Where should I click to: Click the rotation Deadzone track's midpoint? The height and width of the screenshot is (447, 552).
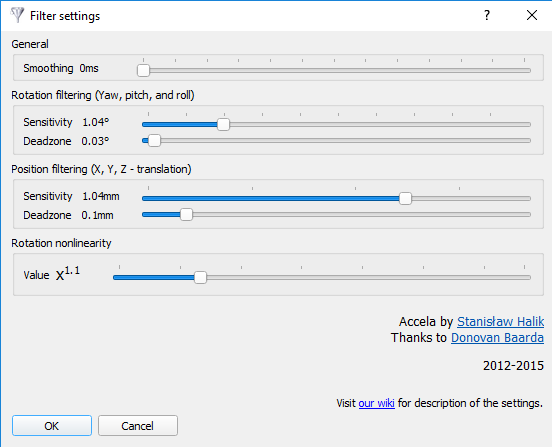[x=336, y=140]
